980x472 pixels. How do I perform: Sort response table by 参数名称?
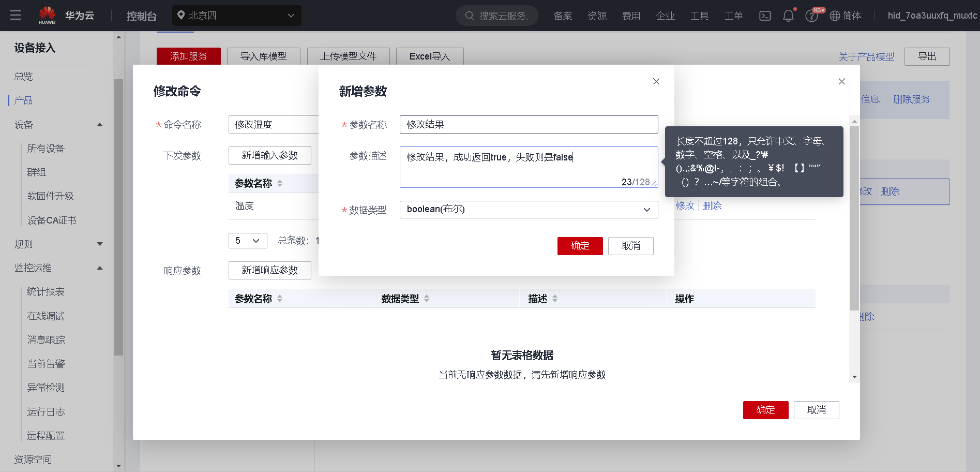point(280,299)
